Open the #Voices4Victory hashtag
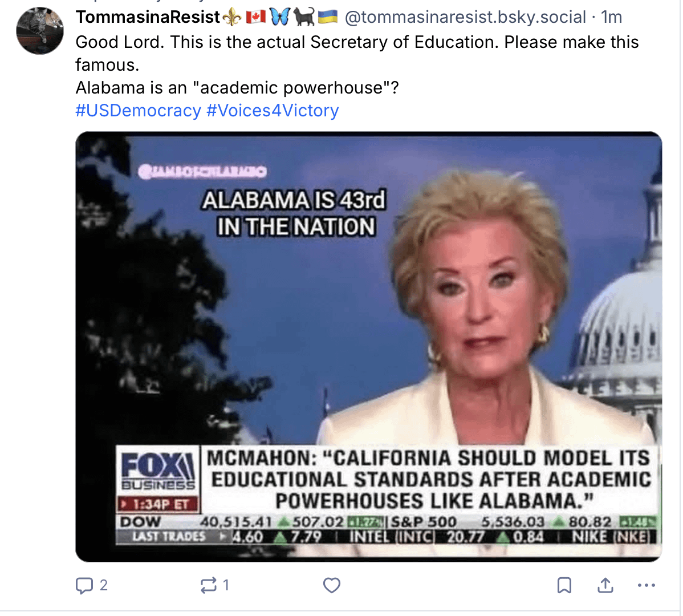 [x=273, y=111]
